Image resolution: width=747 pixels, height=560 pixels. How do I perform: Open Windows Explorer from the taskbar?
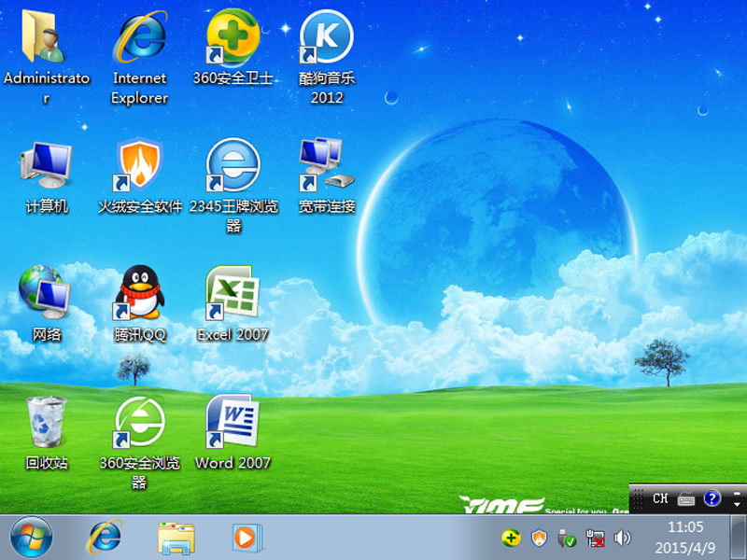click(x=176, y=538)
